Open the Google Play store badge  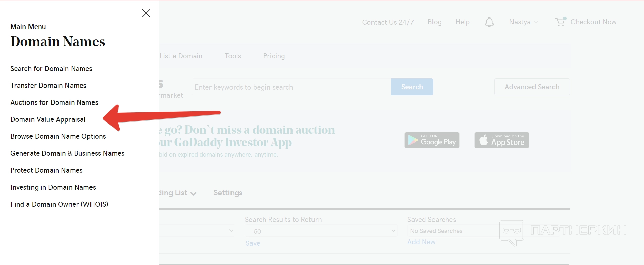432,140
